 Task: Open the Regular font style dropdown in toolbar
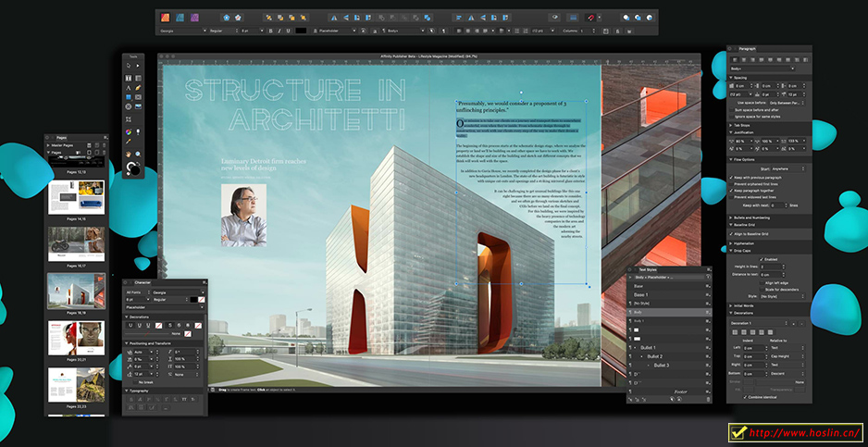pyautogui.click(x=223, y=31)
